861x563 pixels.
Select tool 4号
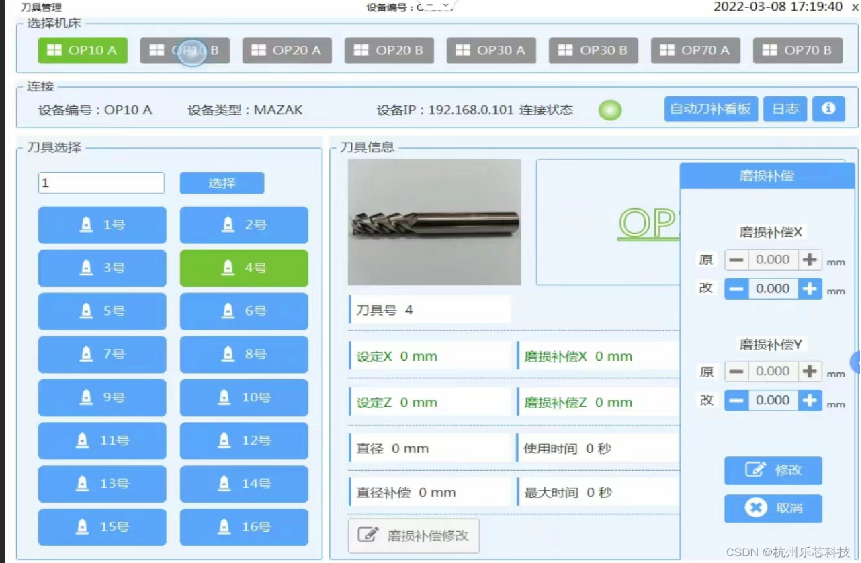(244, 268)
